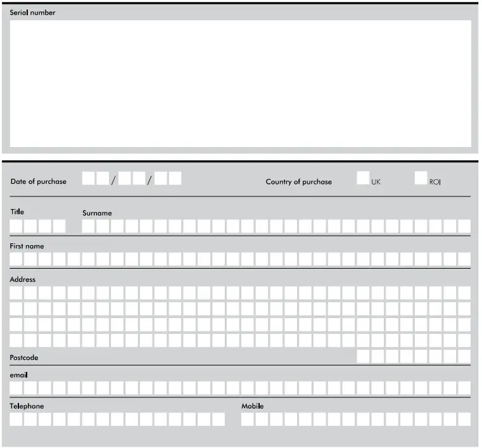
Task: Click the Postcode label
Action: [x=24, y=357]
